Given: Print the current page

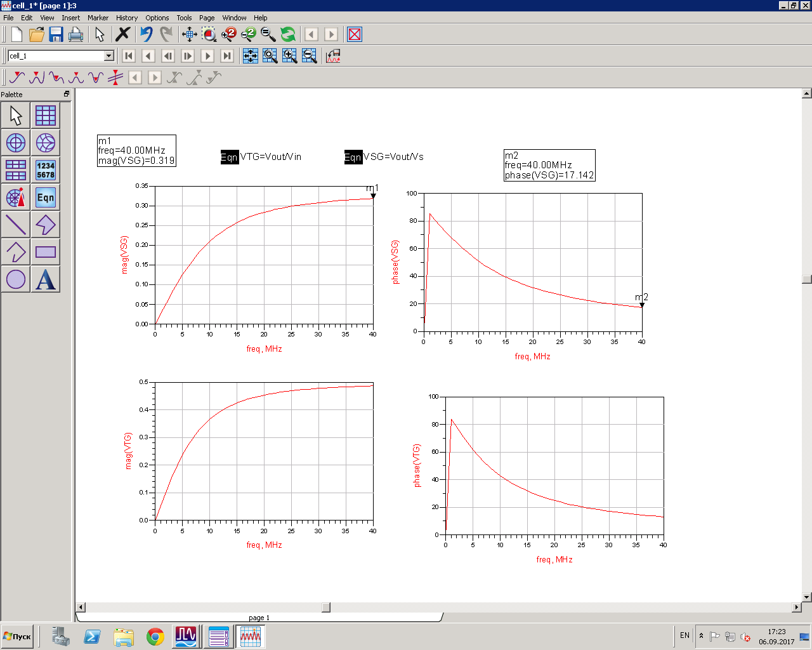Looking at the screenshot, I should (76, 34).
